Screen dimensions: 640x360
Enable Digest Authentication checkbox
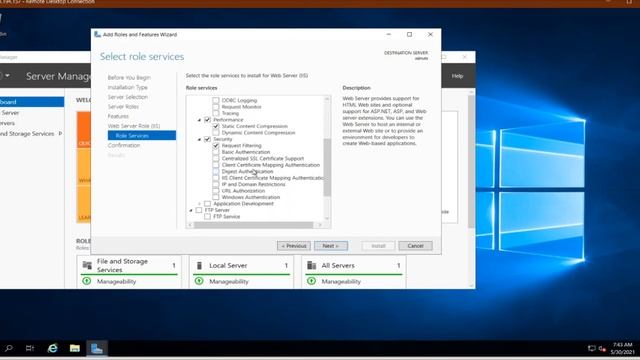[216, 171]
